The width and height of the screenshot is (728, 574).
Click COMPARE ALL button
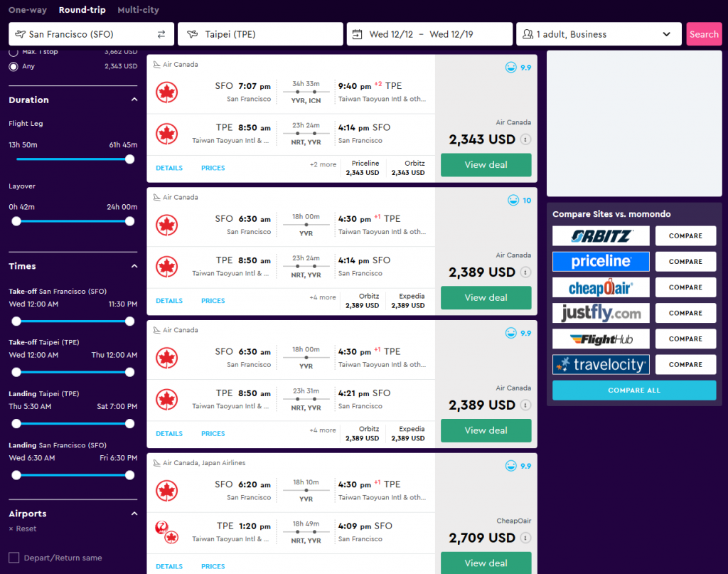click(x=634, y=390)
